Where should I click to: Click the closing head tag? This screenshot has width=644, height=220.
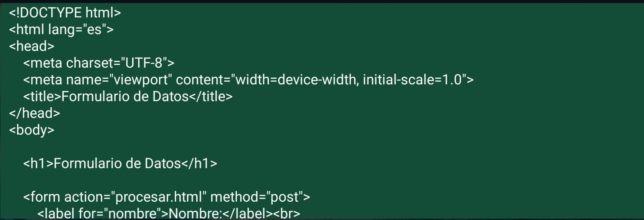pyautogui.click(x=34, y=113)
